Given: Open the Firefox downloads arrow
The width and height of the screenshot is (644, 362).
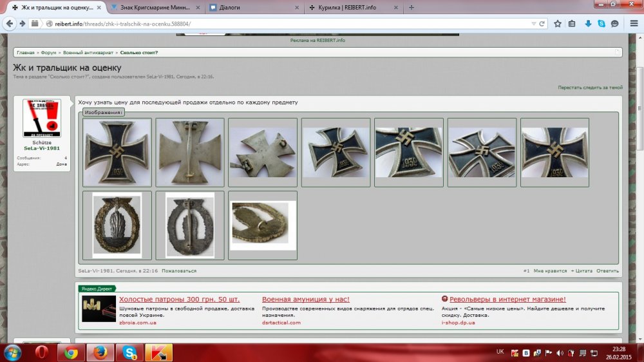Looking at the screenshot, I should point(588,23).
